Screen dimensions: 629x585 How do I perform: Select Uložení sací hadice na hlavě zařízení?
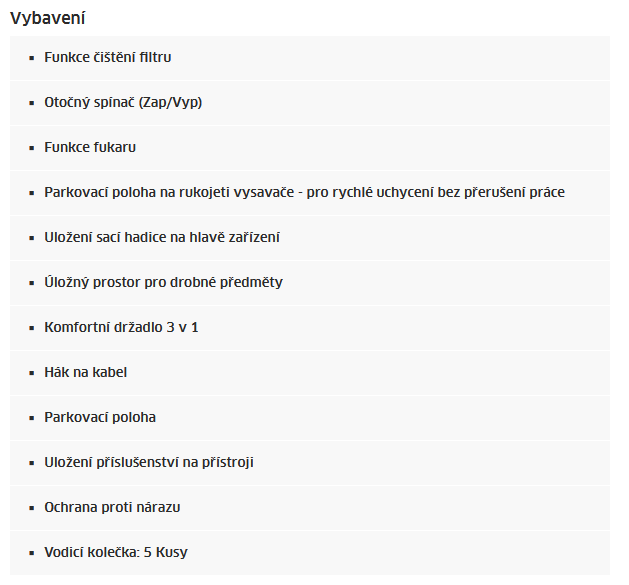(310, 238)
